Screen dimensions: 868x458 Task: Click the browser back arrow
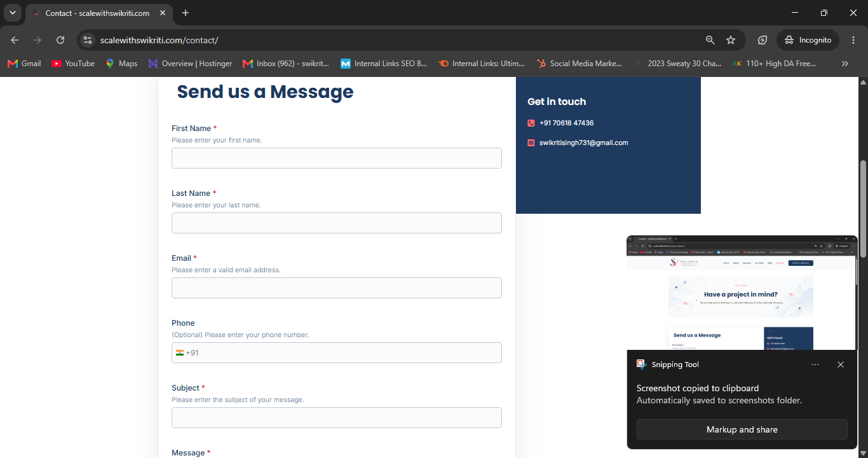point(15,40)
